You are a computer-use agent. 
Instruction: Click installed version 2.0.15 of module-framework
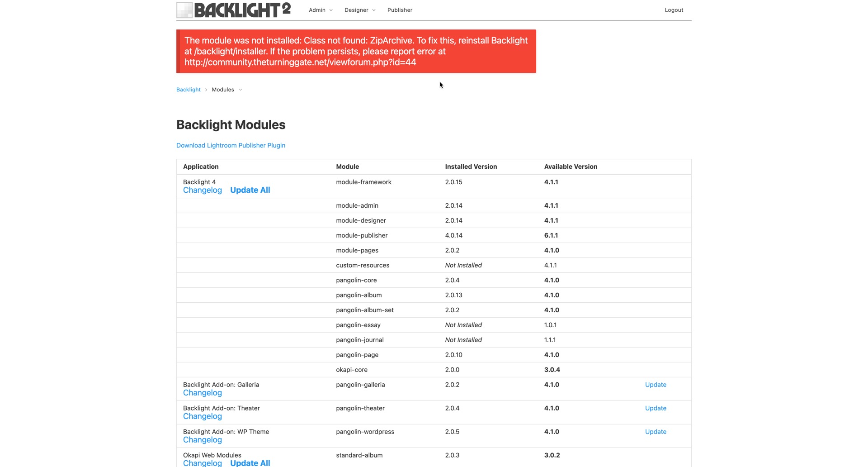(453, 182)
